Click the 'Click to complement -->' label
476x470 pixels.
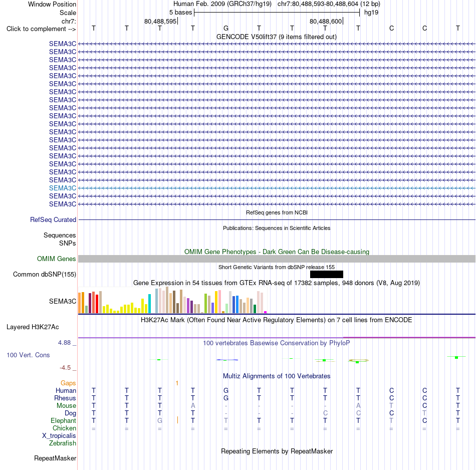point(41,29)
